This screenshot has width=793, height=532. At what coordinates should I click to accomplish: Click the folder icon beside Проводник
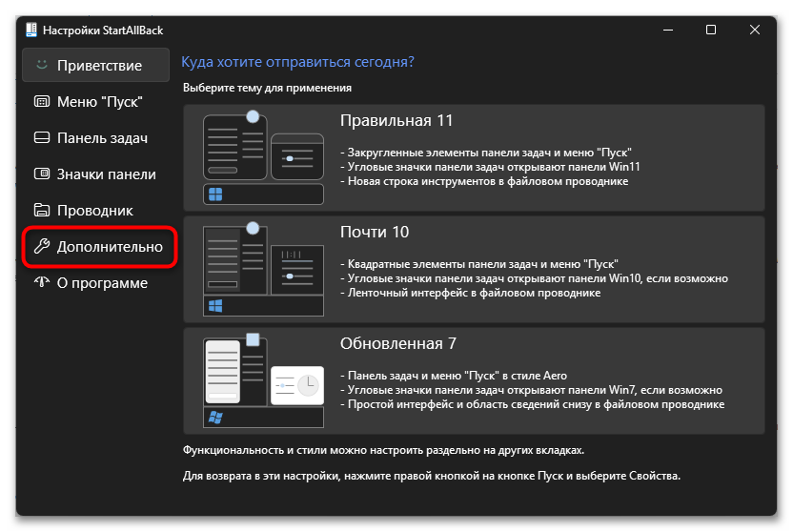click(x=42, y=210)
